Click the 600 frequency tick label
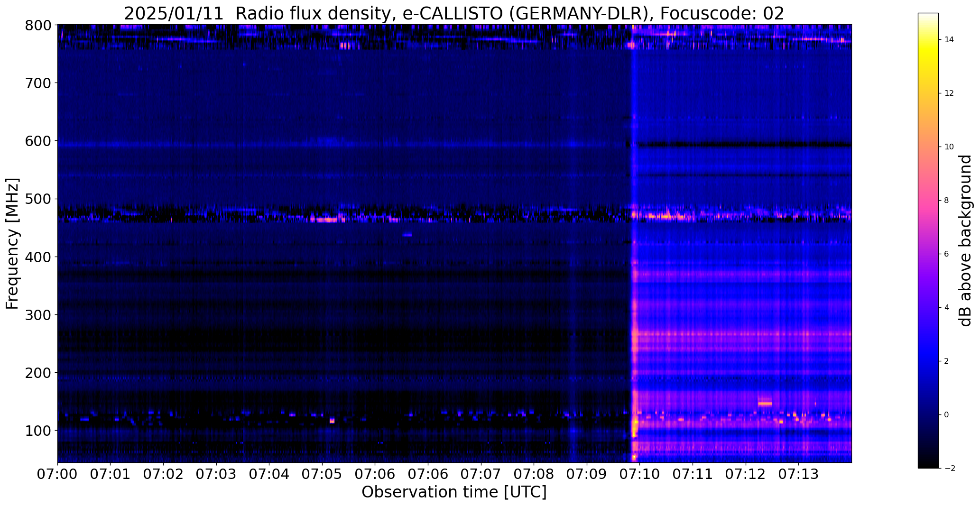Image resolution: width=980 pixels, height=506 pixels. click(37, 141)
